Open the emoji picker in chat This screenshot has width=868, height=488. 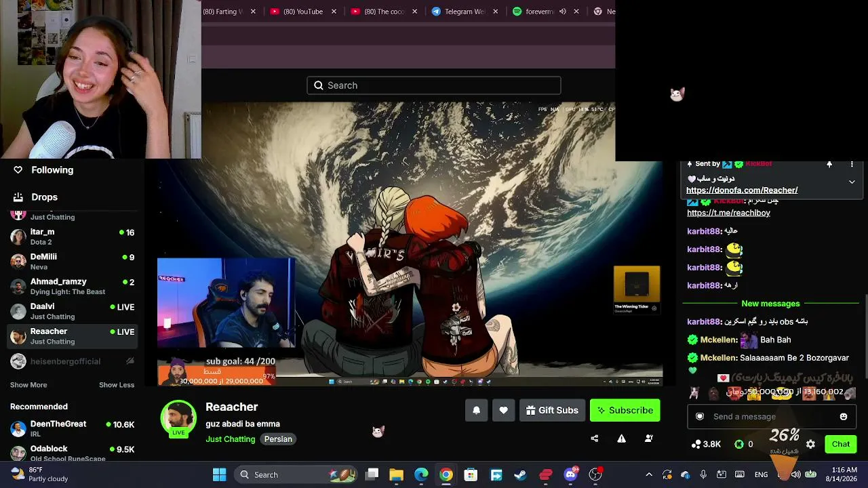tap(844, 417)
